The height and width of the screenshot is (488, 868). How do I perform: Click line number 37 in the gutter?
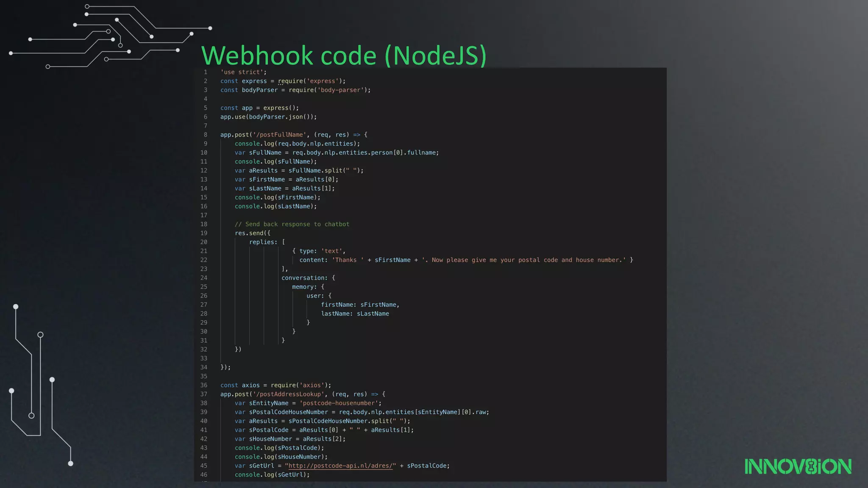pos(204,394)
